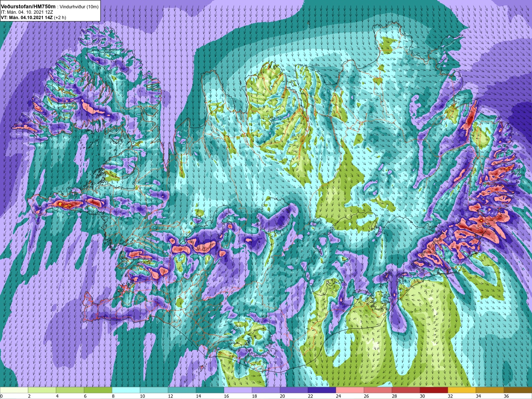This screenshot has height=399, width=532.
Task: Select the legend swatch between 2 and 4
Action: coord(42,390)
